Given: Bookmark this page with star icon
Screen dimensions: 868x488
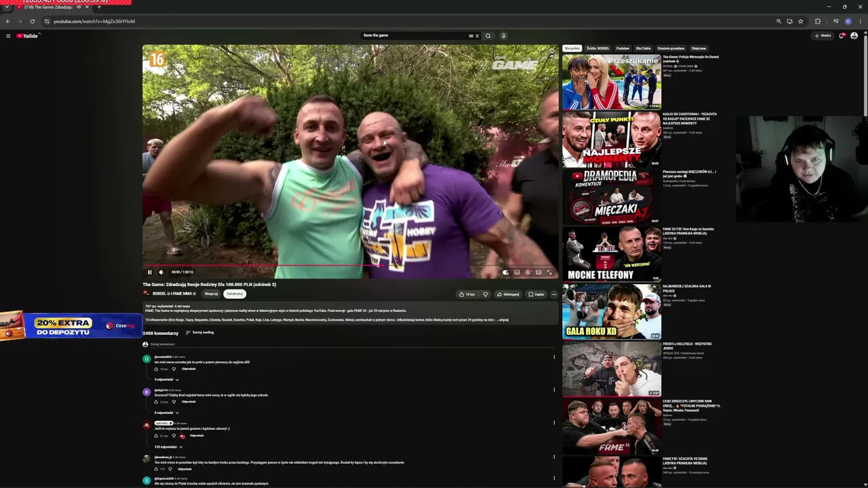Looking at the screenshot, I should [801, 21].
